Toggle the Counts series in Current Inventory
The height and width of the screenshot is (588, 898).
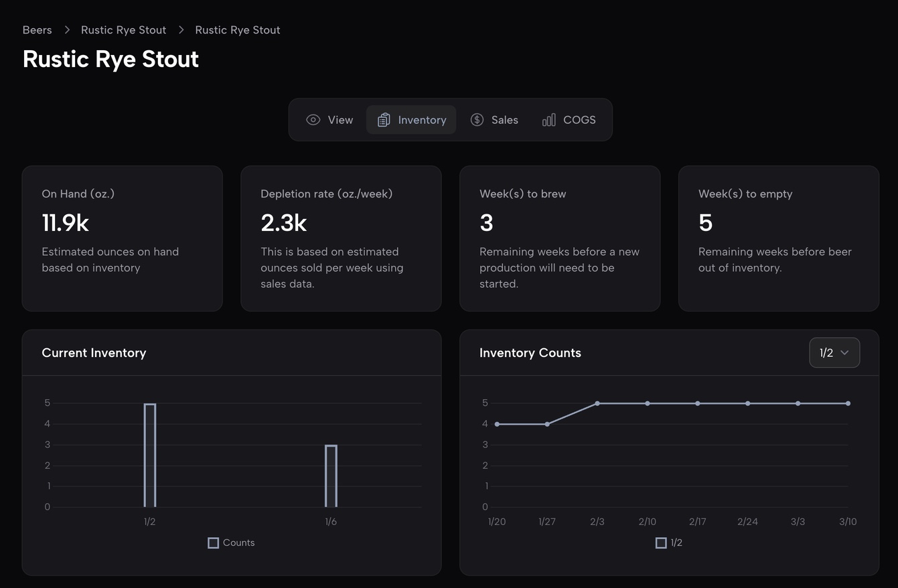231,542
